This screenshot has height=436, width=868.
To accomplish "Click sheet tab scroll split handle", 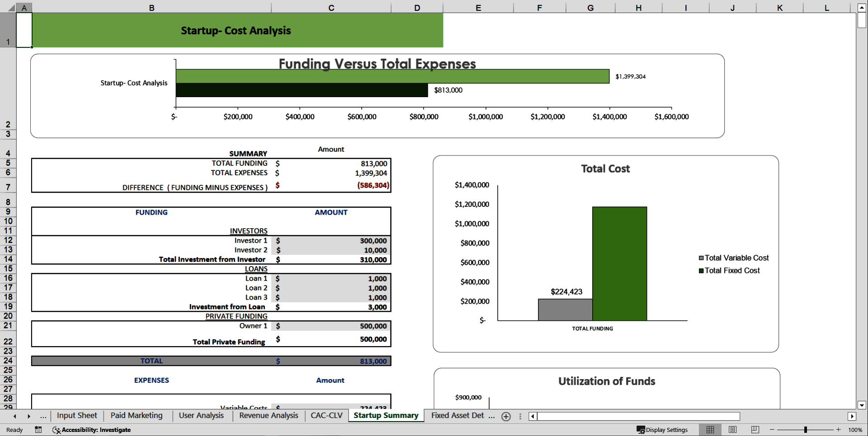I will (520, 416).
